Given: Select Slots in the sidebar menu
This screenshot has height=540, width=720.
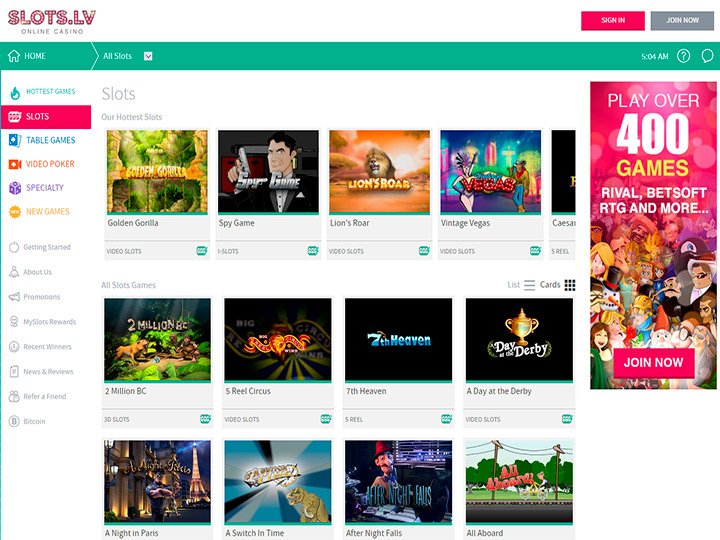Looking at the screenshot, I should 46,117.
